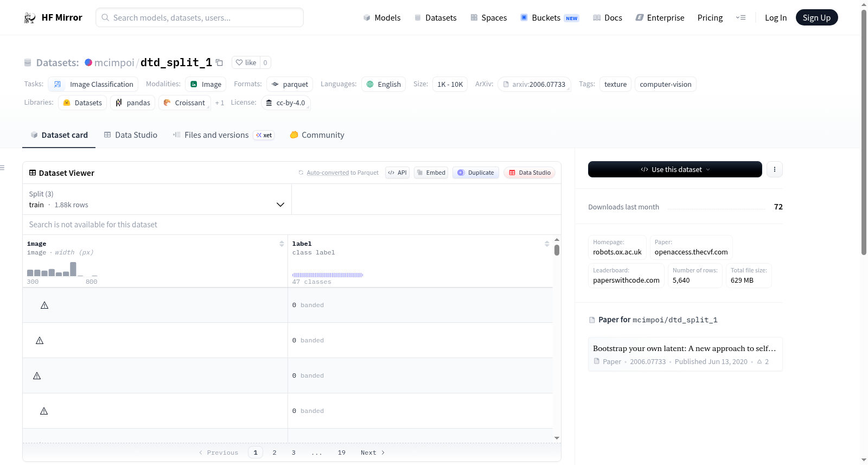The image size is (868, 465).
Task: Open the Models navigation item
Action: pos(382,18)
